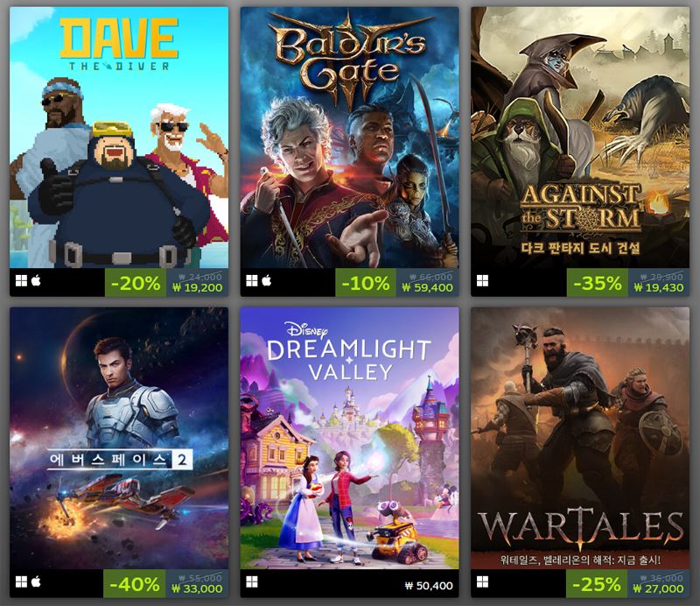Click the -20% discount badge
This screenshot has width=700, height=606.
click(x=136, y=283)
